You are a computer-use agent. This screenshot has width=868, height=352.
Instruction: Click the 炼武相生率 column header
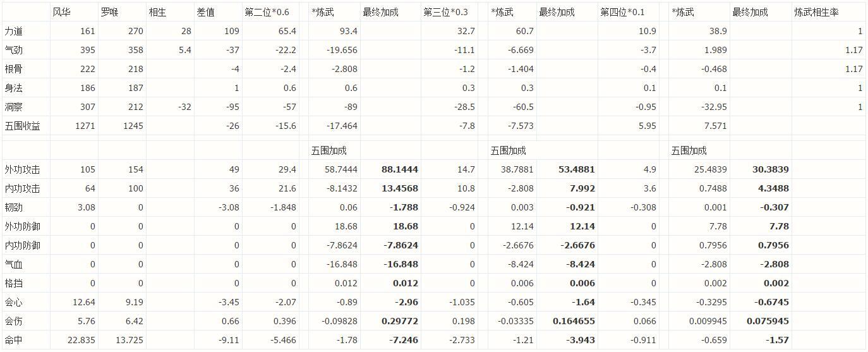point(817,12)
